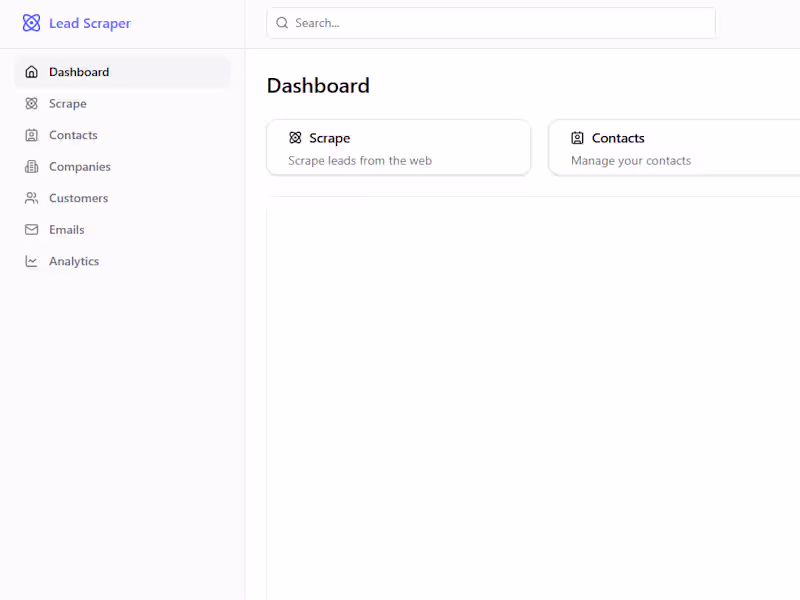
Task: Select the Scrape icon on the Scrape card
Action: [294, 138]
